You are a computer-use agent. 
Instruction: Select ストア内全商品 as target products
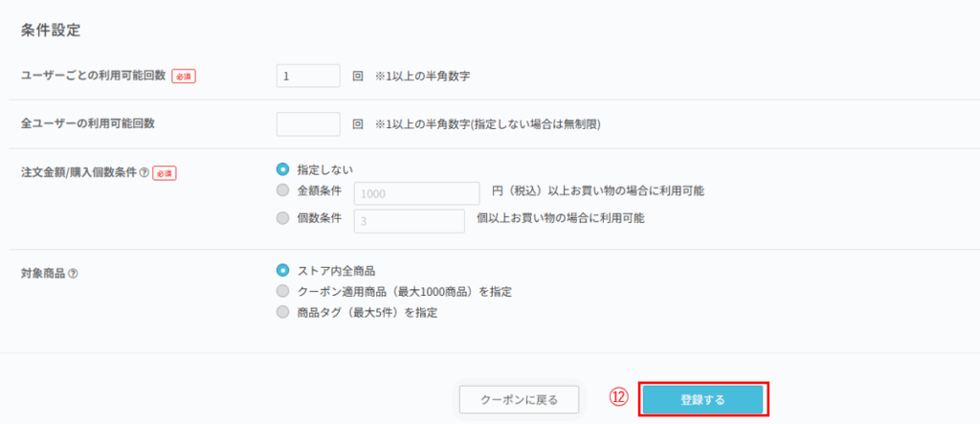(282, 270)
